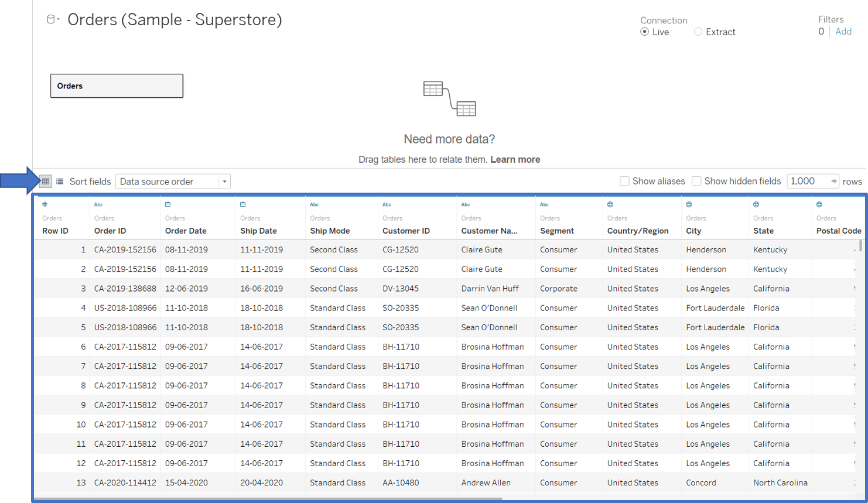Viewport: 868px width, 503px height.
Task: Select Fort Lauderdale cell in row 5
Action: (x=715, y=327)
